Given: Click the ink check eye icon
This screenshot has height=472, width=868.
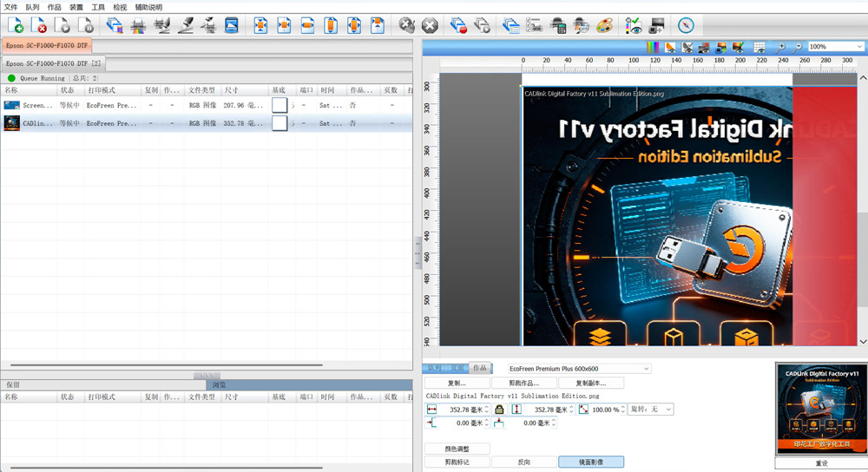Looking at the screenshot, I should tap(634, 25).
